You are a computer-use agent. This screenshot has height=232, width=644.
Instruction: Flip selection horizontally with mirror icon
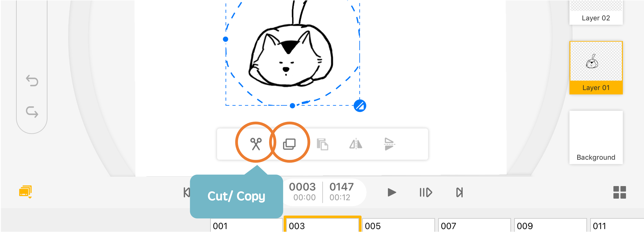coord(356,144)
